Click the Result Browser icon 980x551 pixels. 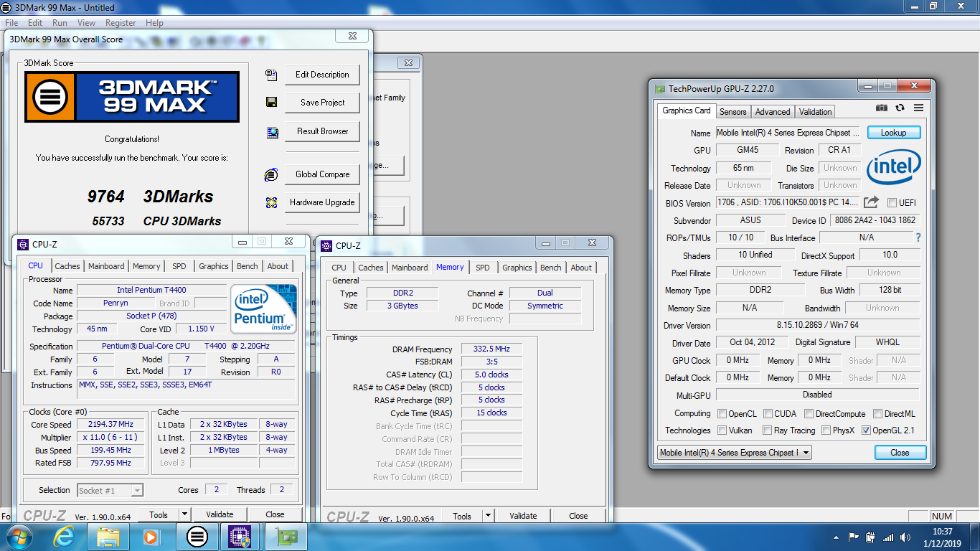coord(272,132)
